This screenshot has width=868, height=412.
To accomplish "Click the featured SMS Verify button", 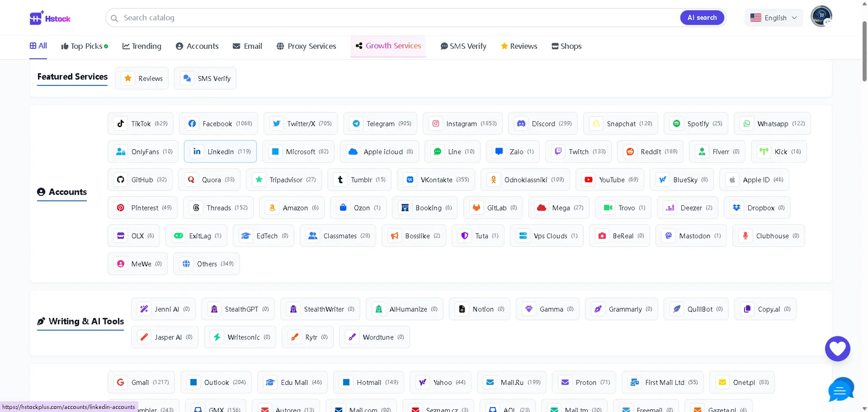I will point(205,78).
